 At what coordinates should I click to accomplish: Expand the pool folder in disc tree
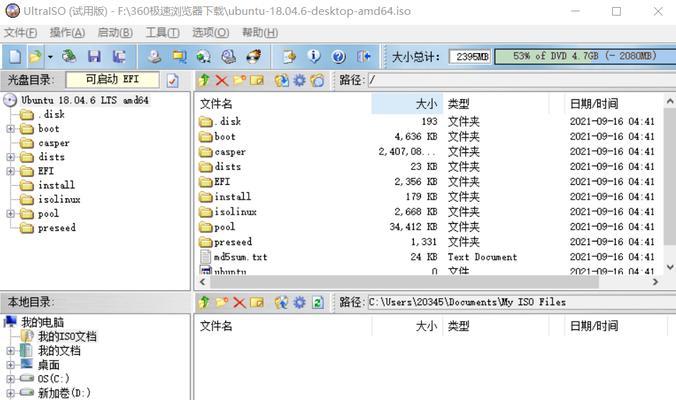point(11,214)
